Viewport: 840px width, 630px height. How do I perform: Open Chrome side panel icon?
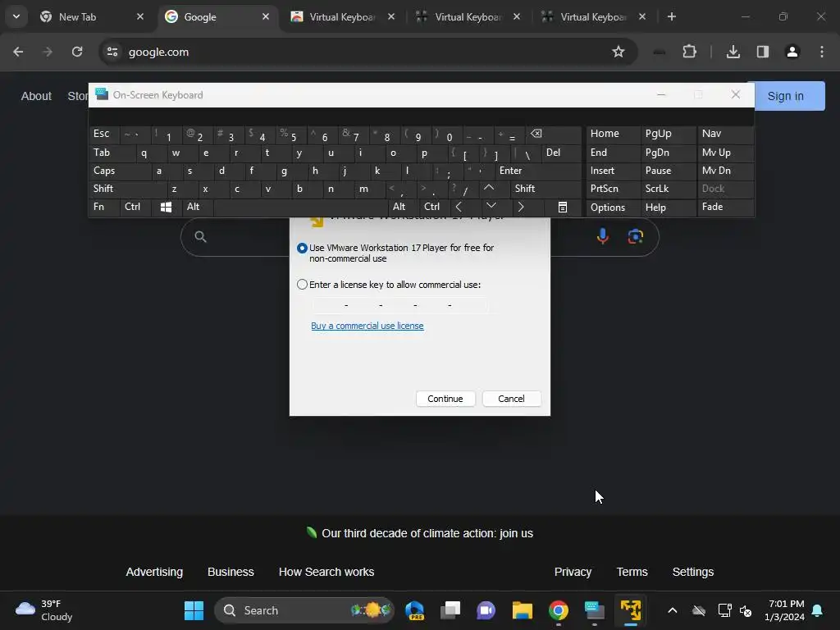click(762, 52)
